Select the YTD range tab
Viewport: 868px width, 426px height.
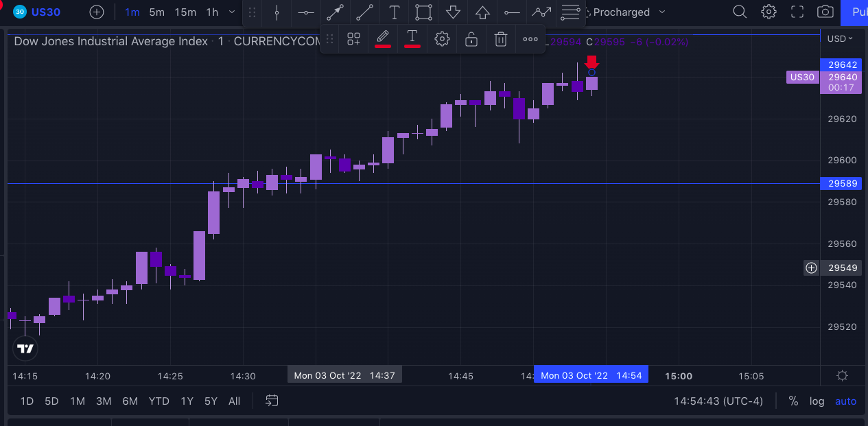(x=159, y=401)
